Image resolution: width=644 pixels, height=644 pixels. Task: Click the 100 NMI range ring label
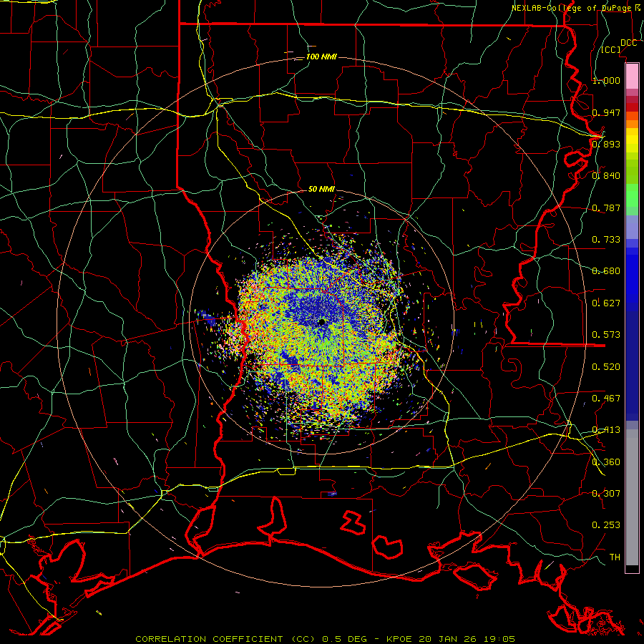321,57
